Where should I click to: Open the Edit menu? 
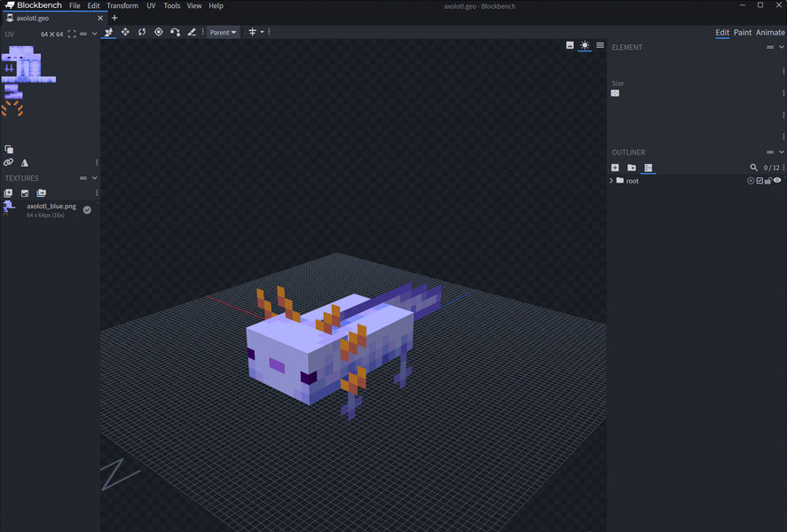(x=93, y=5)
